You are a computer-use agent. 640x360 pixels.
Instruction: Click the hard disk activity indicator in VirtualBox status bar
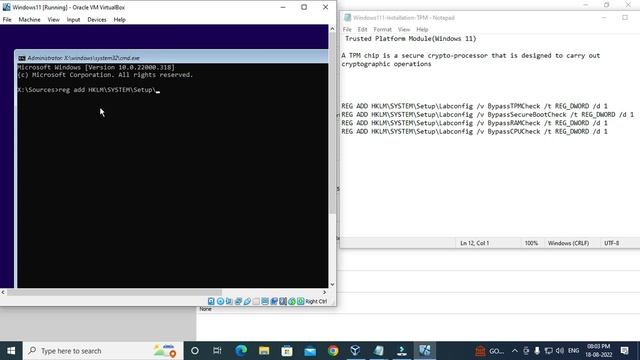(x=211, y=301)
